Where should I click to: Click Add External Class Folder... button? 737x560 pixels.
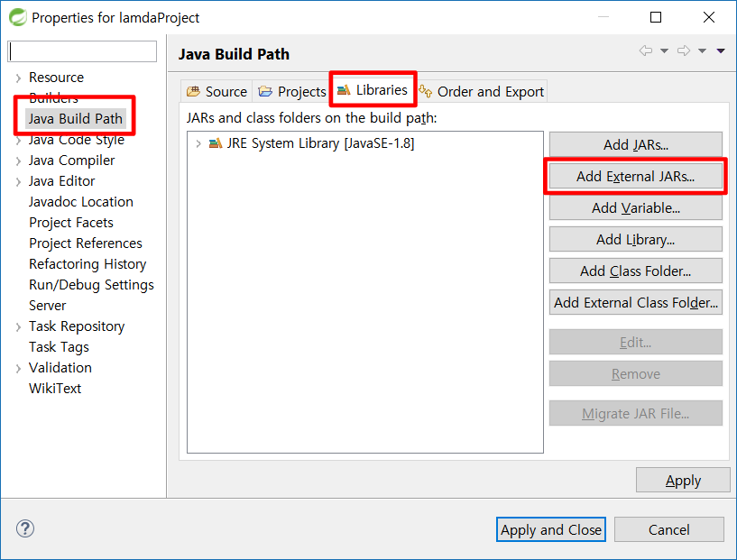point(635,303)
